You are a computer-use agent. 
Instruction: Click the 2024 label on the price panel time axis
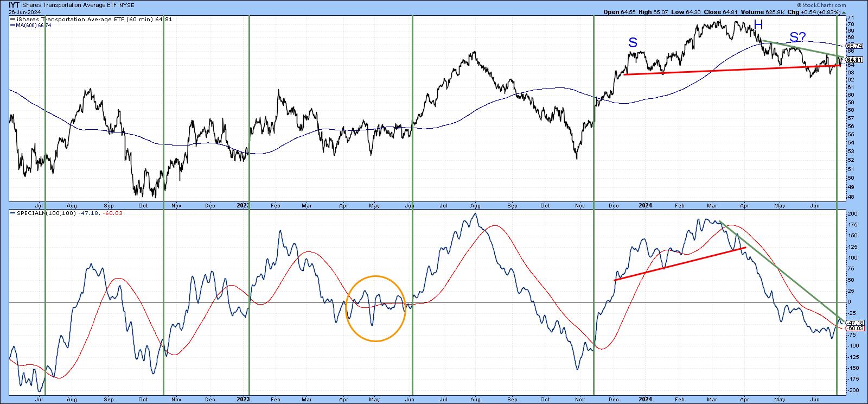(645, 206)
